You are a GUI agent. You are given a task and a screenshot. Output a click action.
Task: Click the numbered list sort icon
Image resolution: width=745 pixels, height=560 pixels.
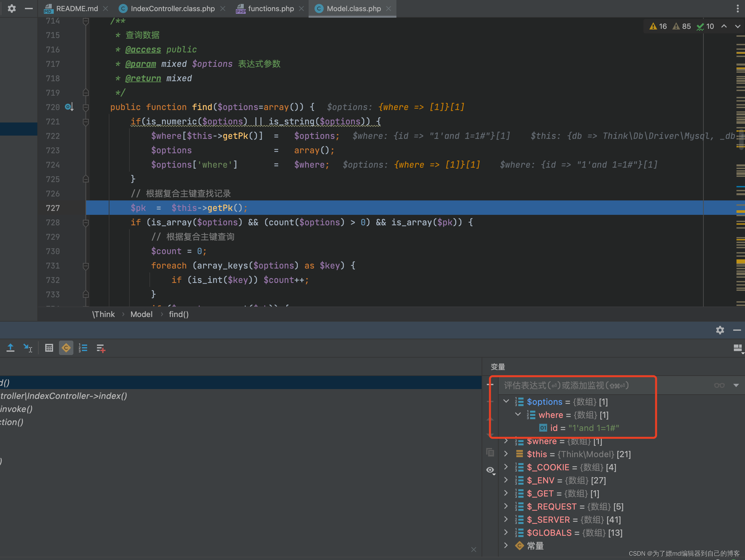point(83,348)
